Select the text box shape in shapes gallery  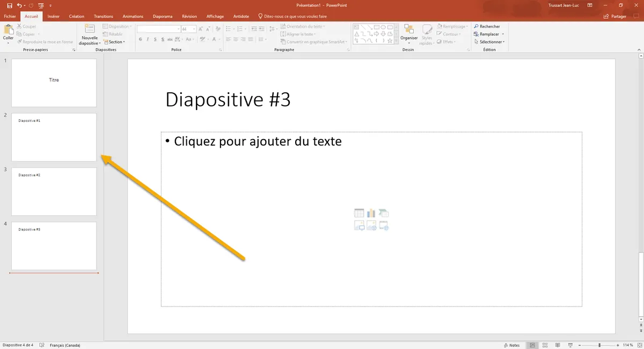coord(356,27)
